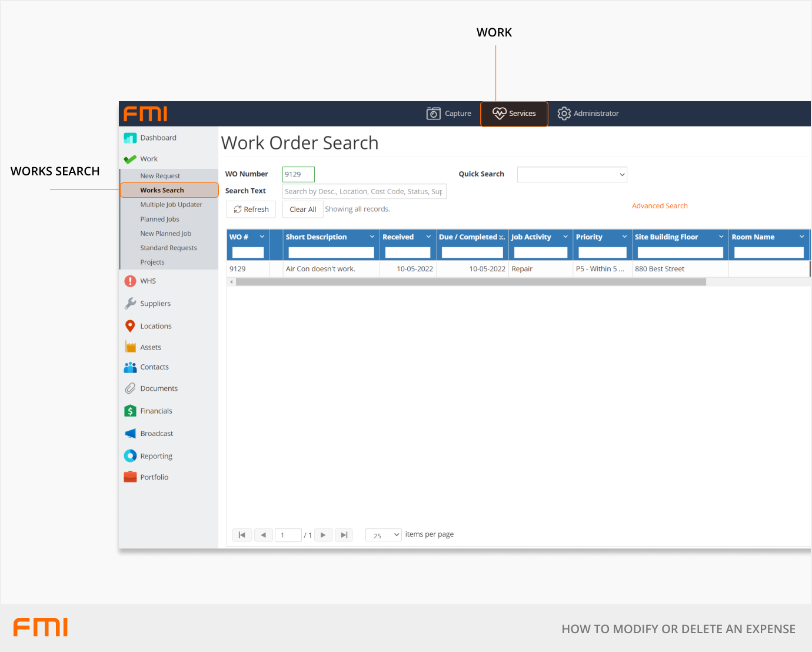Open Short Description column menu arrow
Viewport: 812px width, 652px height.
click(372, 237)
